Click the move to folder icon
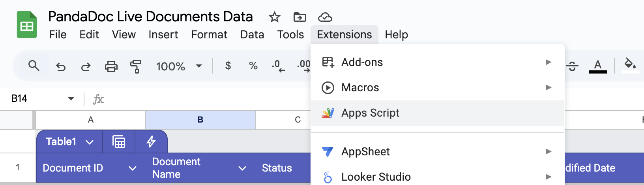Viewport: 644px width, 185px height. (x=300, y=17)
